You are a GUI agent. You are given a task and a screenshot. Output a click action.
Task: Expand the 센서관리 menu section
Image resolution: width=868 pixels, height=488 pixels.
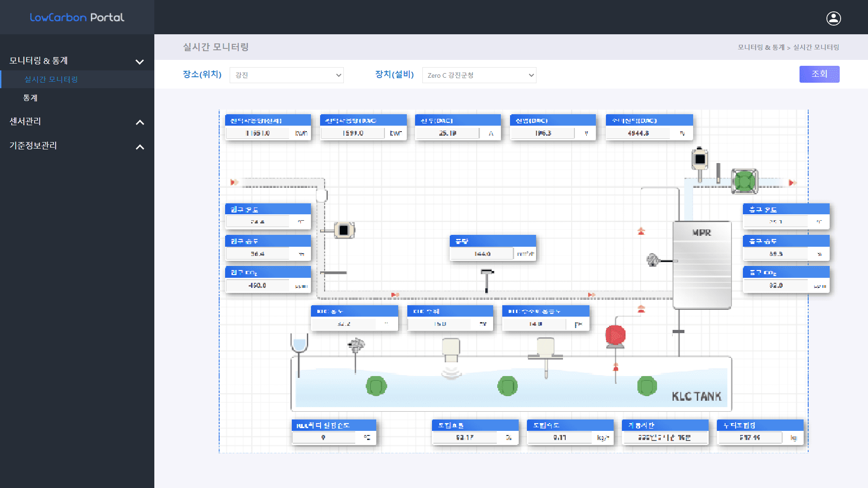(x=140, y=122)
